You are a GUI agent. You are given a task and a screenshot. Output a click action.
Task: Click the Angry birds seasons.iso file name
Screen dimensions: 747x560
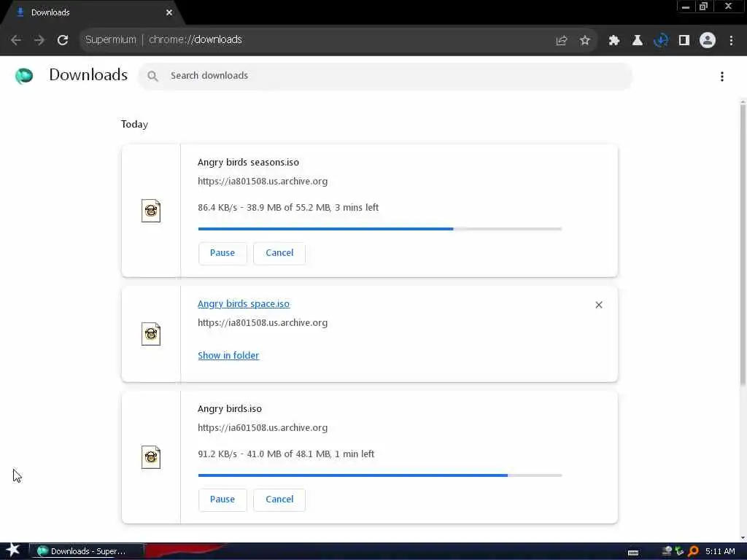248,163
